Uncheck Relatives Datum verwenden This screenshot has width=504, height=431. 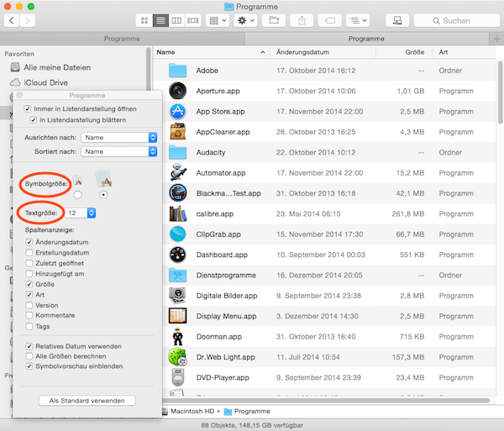[29, 346]
